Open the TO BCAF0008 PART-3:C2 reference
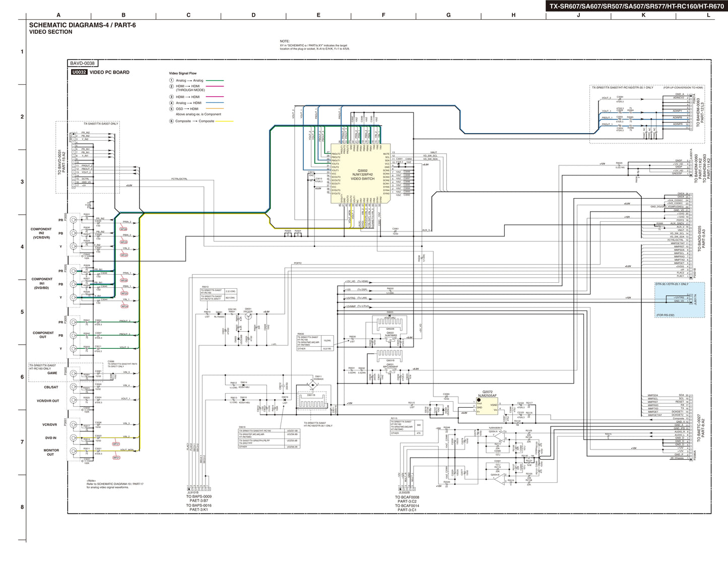 (407, 498)
